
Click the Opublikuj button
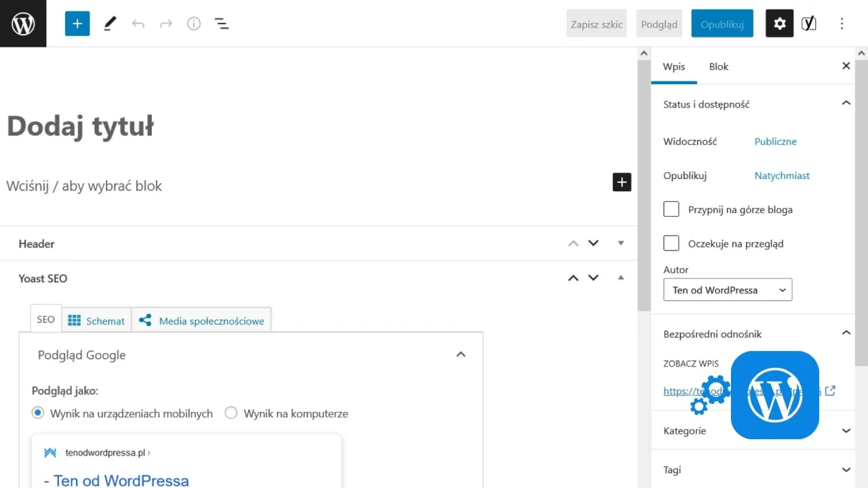tap(722, 23)
